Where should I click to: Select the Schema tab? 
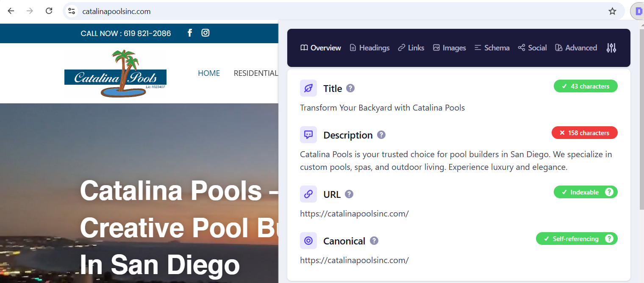492,48
